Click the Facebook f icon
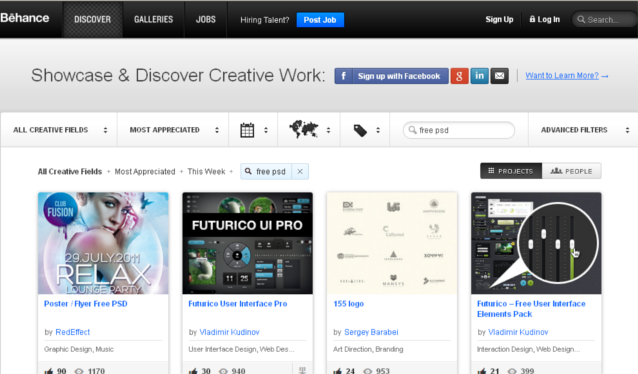The image size is (638, 374). [x=343, y=76]
